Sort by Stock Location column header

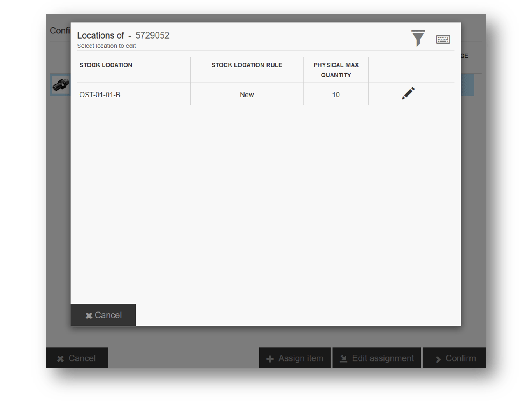click(x=106, y=65)
